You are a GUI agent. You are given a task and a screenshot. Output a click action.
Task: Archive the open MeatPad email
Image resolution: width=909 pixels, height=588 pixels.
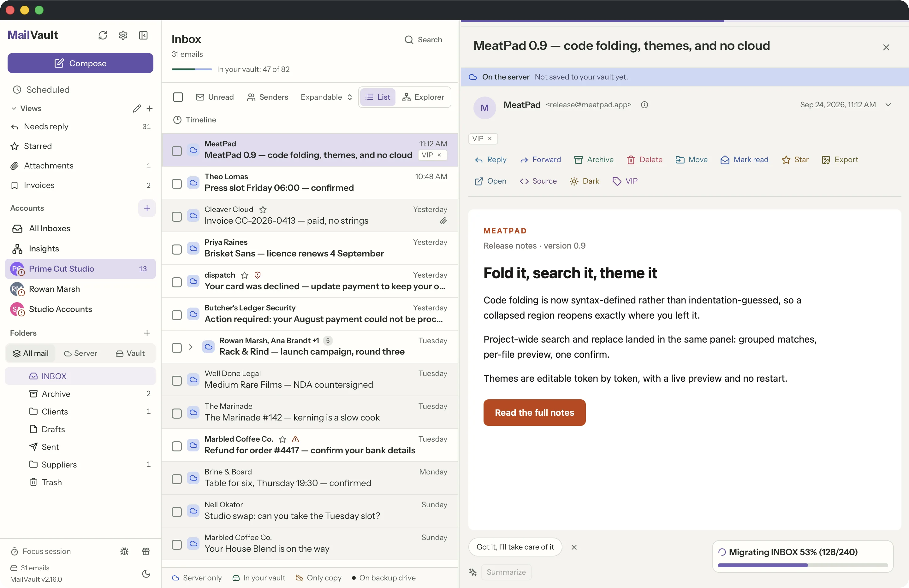594,160
